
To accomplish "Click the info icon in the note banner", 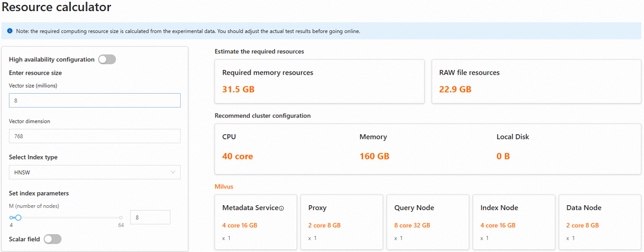I will tap(10, 31).
